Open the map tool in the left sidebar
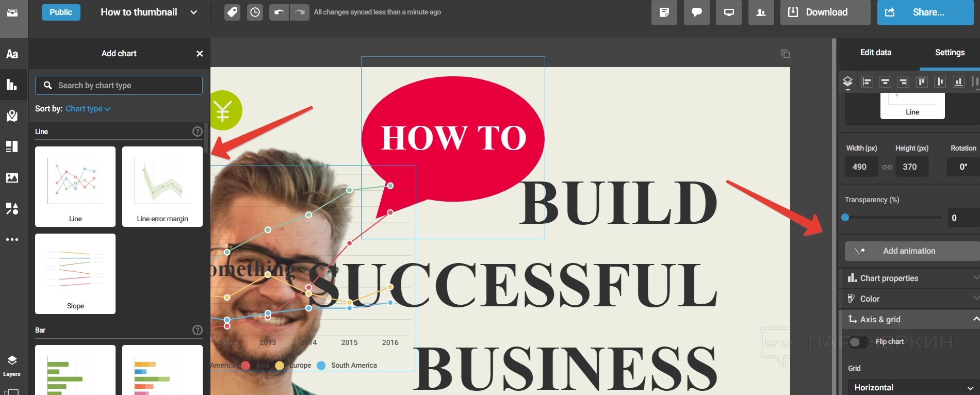This screenshot has width=980, height=395. click(12, 116)
